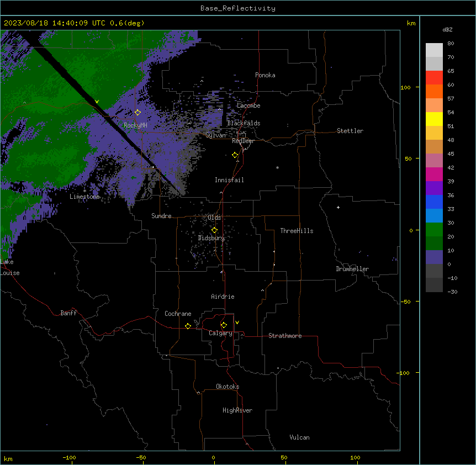Click the asterisk marker above Limestone
The height and width of the screenshot is (465, 476).
pyautogui.click(x=84, y=191)
